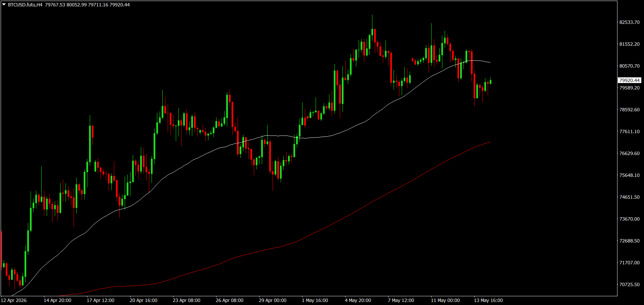Click the 70725.50 price axis label

point(630,284)
